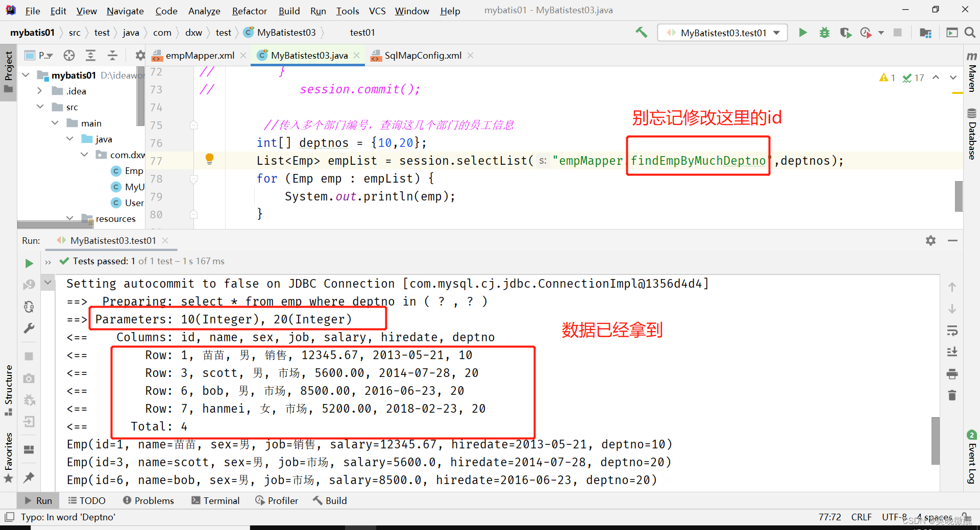The width and height of the screenshot is (980, 530).
Task: Open the VCS menu
Action: (377, 11)
